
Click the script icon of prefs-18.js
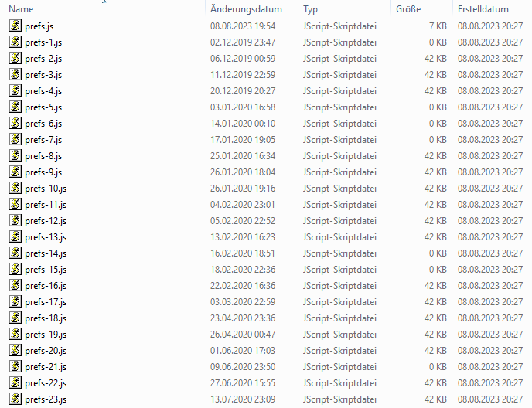pyautogui.click(x=15, y=318)
